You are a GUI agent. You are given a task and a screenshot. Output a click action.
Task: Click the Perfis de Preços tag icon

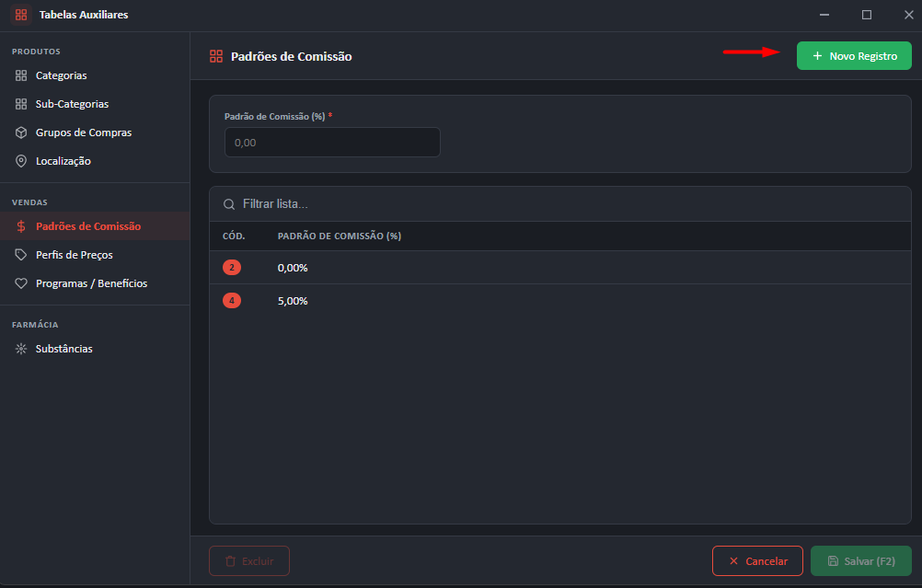point(21,255)
